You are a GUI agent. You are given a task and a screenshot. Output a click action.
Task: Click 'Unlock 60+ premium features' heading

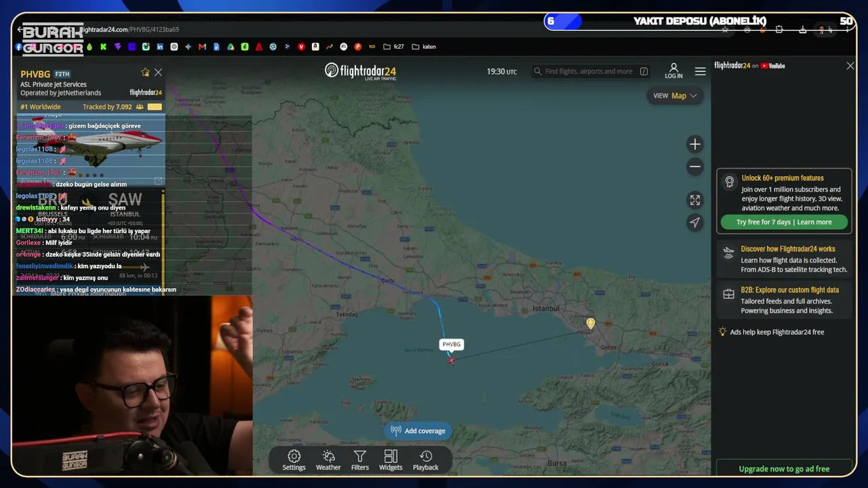783,178
